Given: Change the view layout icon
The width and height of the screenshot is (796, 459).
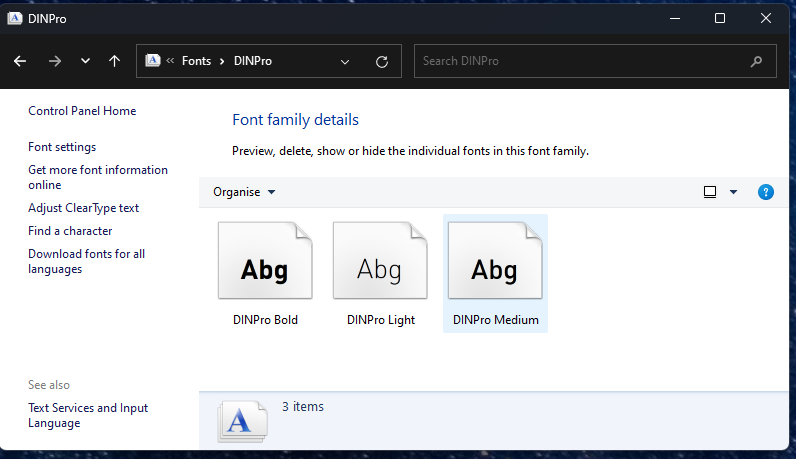Looking at the screenshot, I should click(x=710, y=192).
